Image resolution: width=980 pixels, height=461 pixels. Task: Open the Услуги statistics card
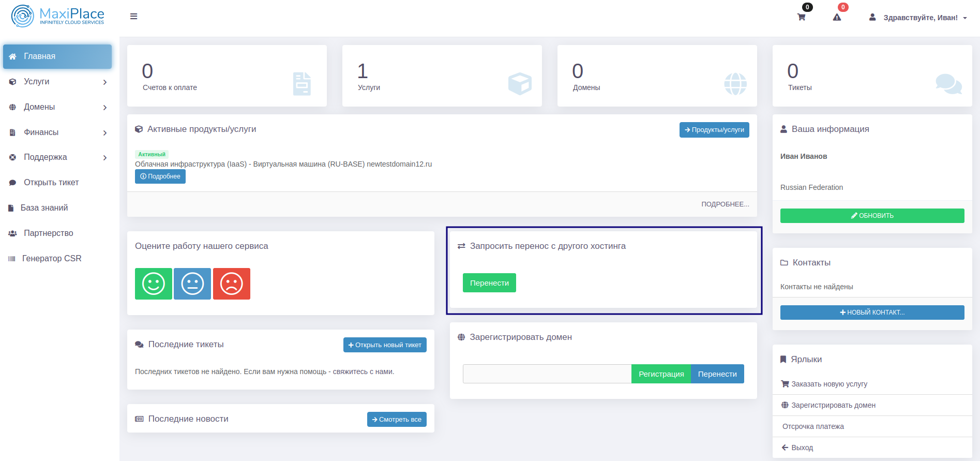[442, 76]
